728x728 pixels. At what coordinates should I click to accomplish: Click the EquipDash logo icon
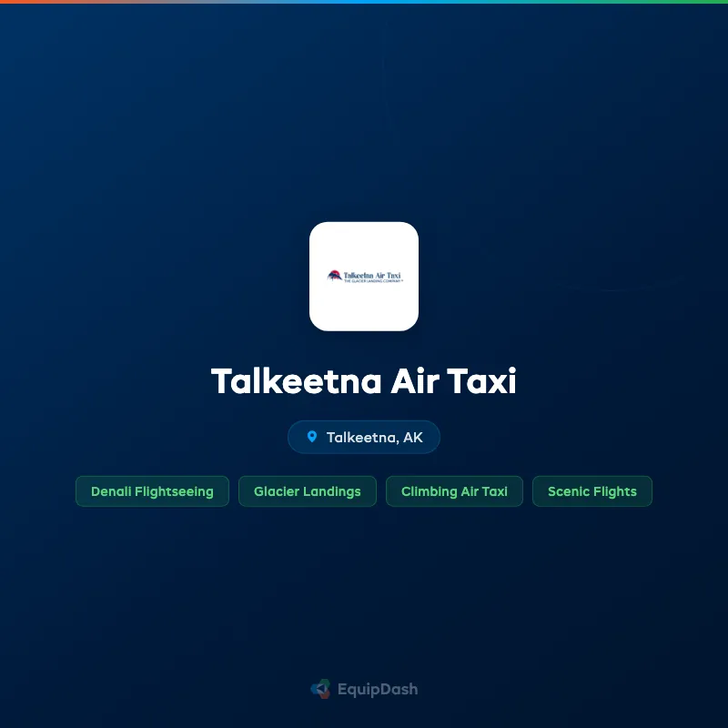click(x=321, y=689)
